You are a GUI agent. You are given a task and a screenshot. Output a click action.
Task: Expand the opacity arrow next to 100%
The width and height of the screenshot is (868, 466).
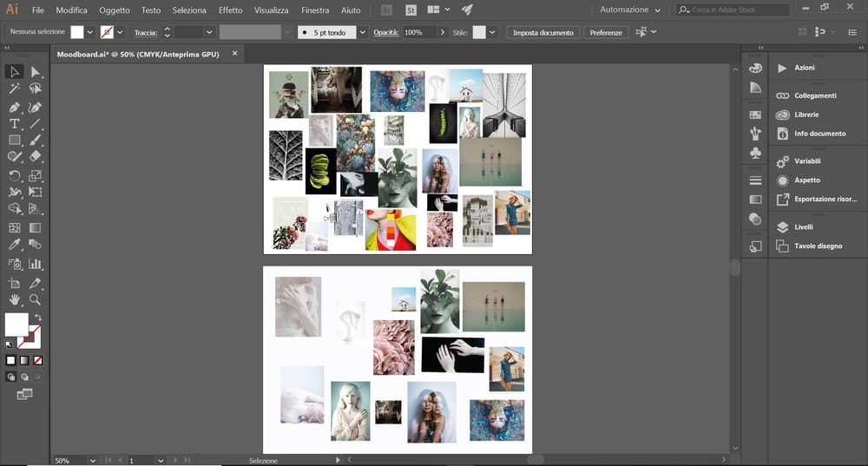442,32
